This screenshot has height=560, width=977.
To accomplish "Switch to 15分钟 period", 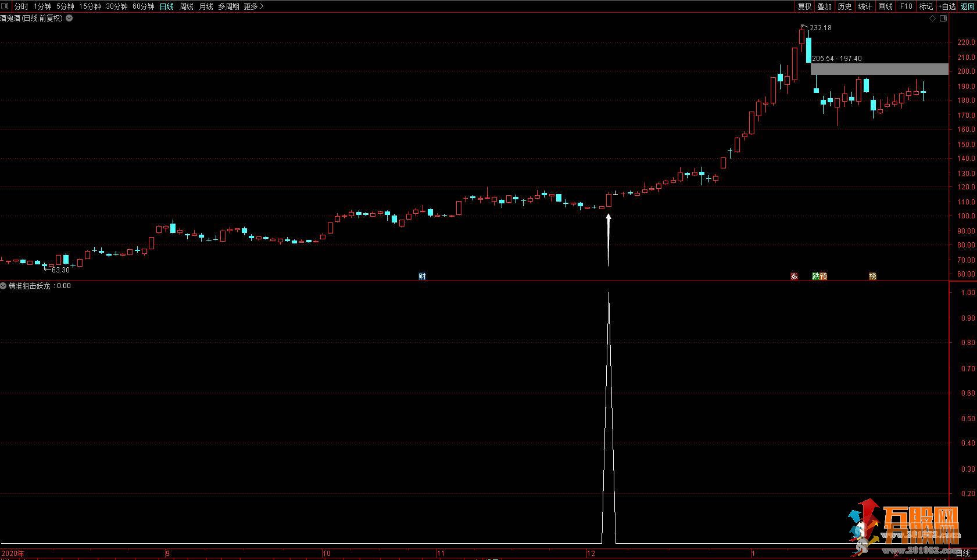I will (90, 6).
